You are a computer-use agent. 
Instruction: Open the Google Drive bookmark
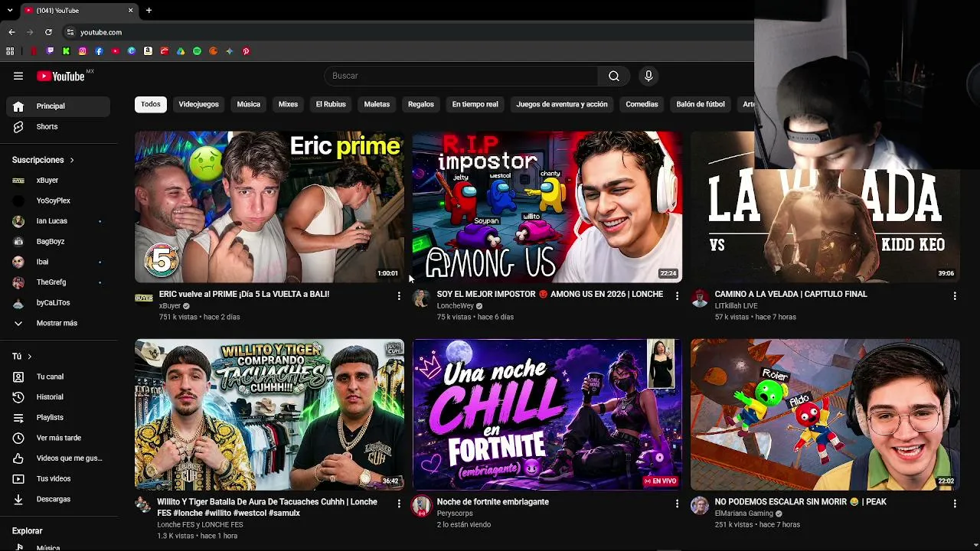[x=181, y=51]
